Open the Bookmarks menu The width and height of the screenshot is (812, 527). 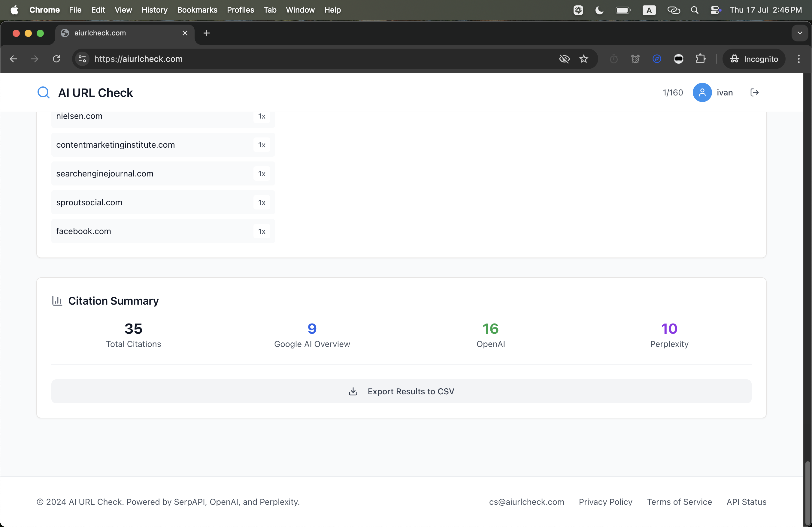[197, 10]
